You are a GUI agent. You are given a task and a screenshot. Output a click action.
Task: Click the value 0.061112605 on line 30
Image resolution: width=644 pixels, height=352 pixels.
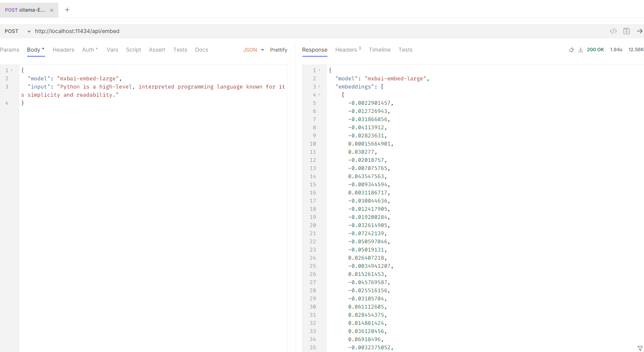[366, 307]
